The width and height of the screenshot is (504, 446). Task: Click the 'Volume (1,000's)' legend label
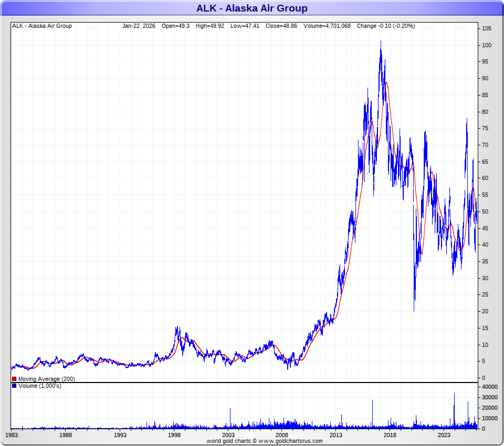point(40,386)
